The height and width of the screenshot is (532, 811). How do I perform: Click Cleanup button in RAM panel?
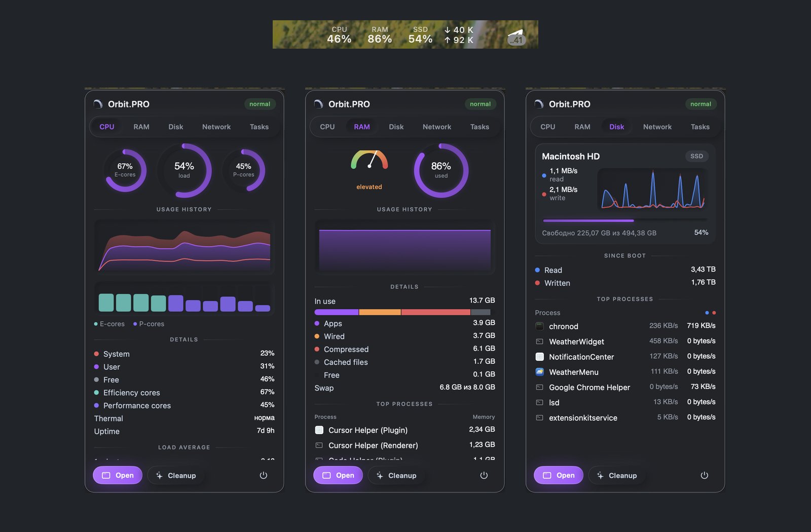click(x=396, y=475)
